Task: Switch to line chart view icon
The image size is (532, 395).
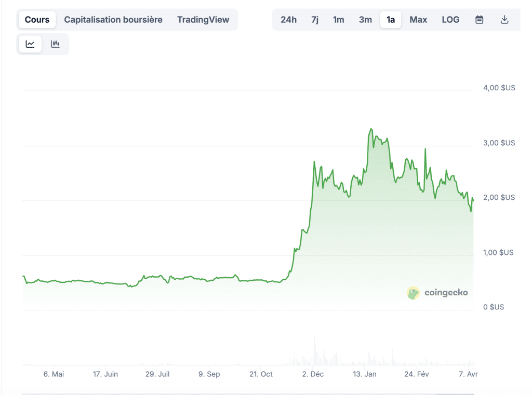Action: pyautogui.click(x=30, y=44)
